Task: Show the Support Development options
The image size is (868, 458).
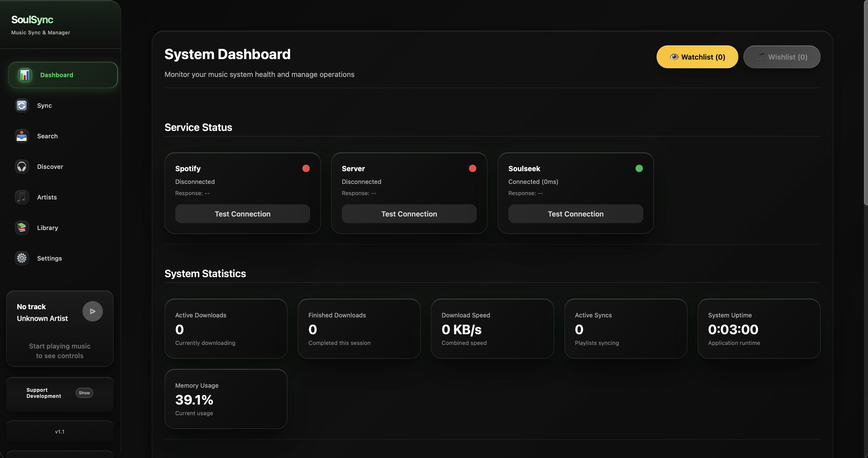Action: (84, 393)
